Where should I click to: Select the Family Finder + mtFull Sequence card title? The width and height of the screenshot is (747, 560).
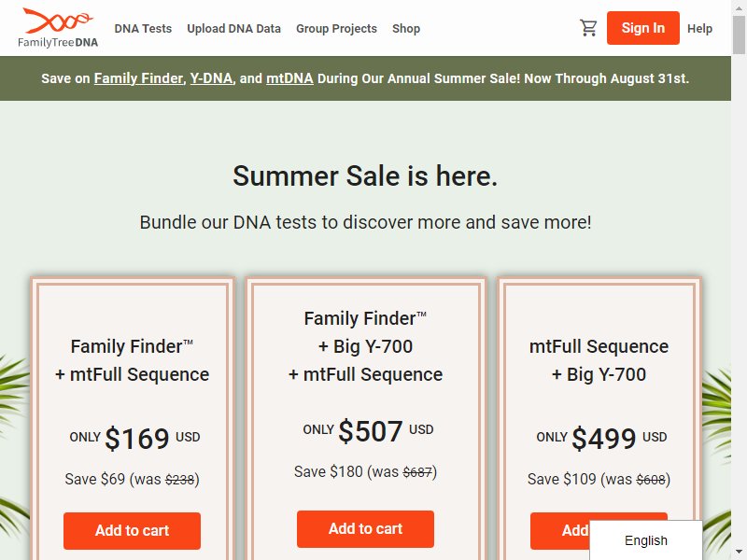(x=132, y=360)
